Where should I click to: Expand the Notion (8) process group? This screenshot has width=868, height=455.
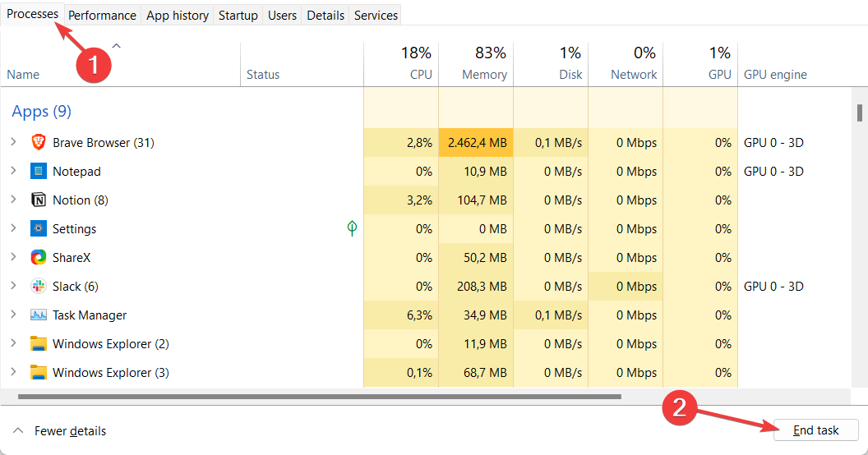pos(13,200)
